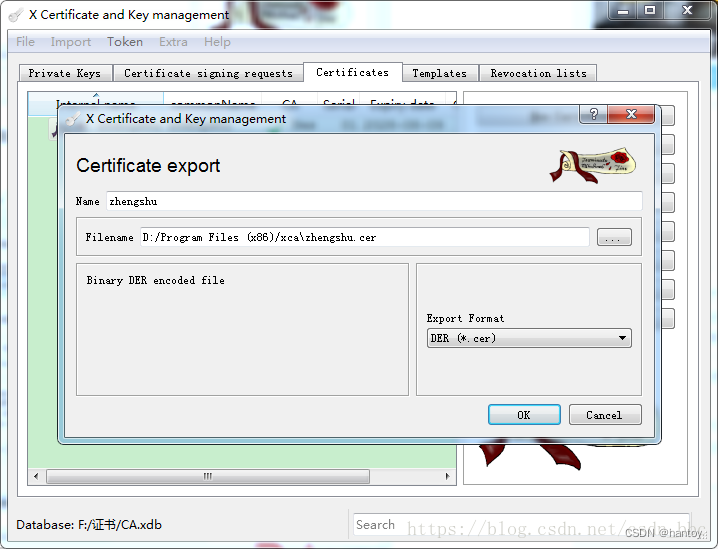Open the Extra menu
The width and height of the screenshot is (718, 549).
click(x=173, y=42)
